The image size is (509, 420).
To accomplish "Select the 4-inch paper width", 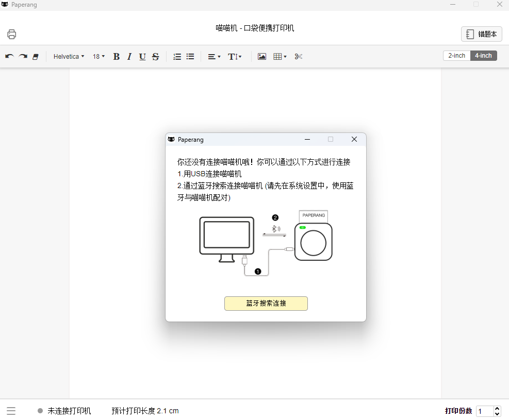I will (483, 56).
